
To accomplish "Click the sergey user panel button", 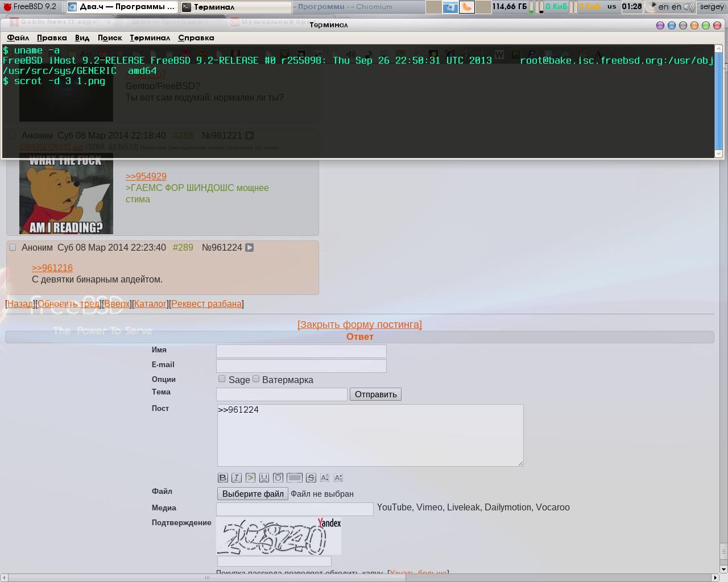I will coord(712,7).
